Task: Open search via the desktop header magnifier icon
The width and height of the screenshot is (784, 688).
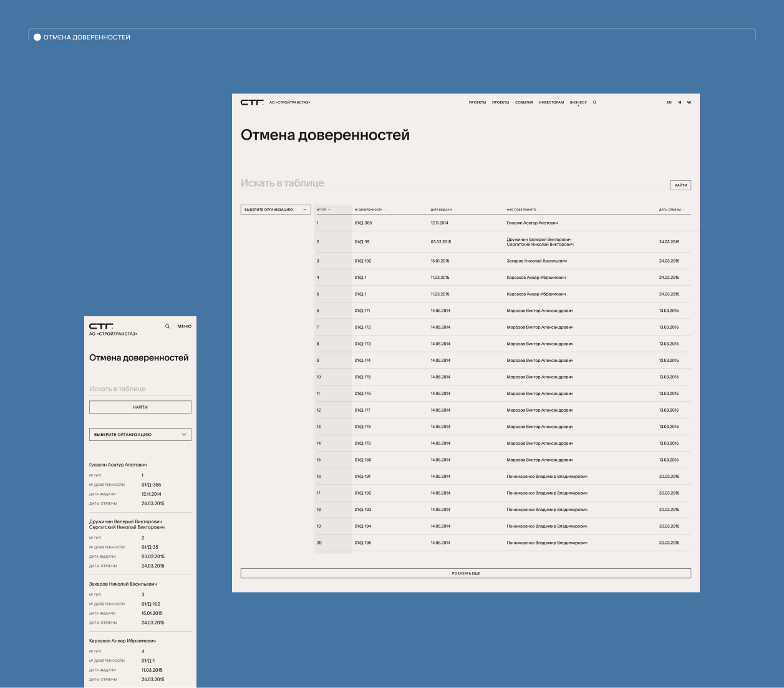Action: (x=594, y=102)
